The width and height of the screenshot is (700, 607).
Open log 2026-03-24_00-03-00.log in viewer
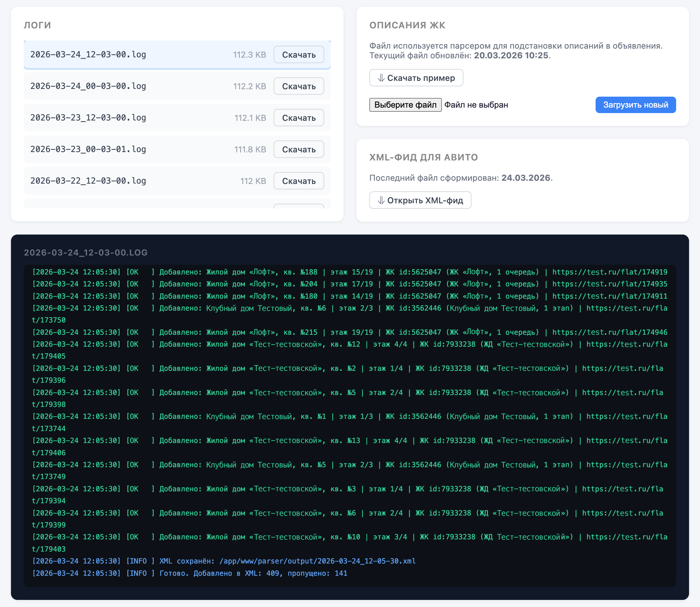88,86
